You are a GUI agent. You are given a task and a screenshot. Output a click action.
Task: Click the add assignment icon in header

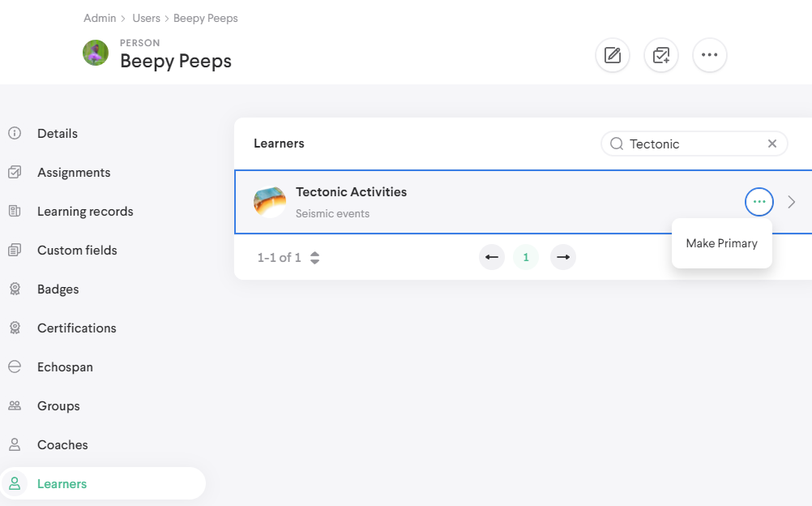(x=661, y=55)
